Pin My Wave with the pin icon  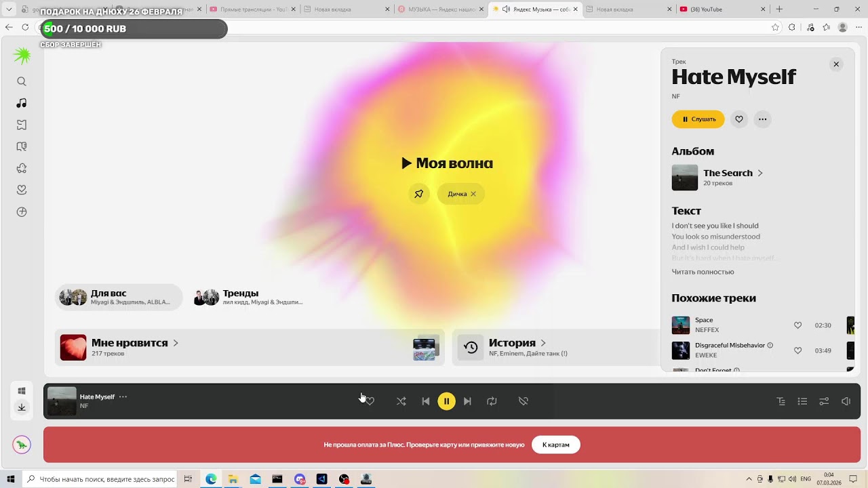point(419,194)
